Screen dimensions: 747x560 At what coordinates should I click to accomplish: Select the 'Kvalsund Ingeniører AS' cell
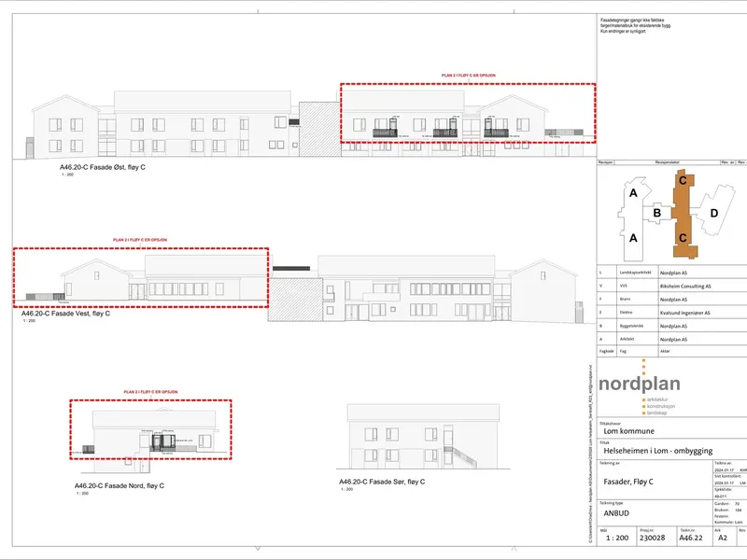point(685,313)
